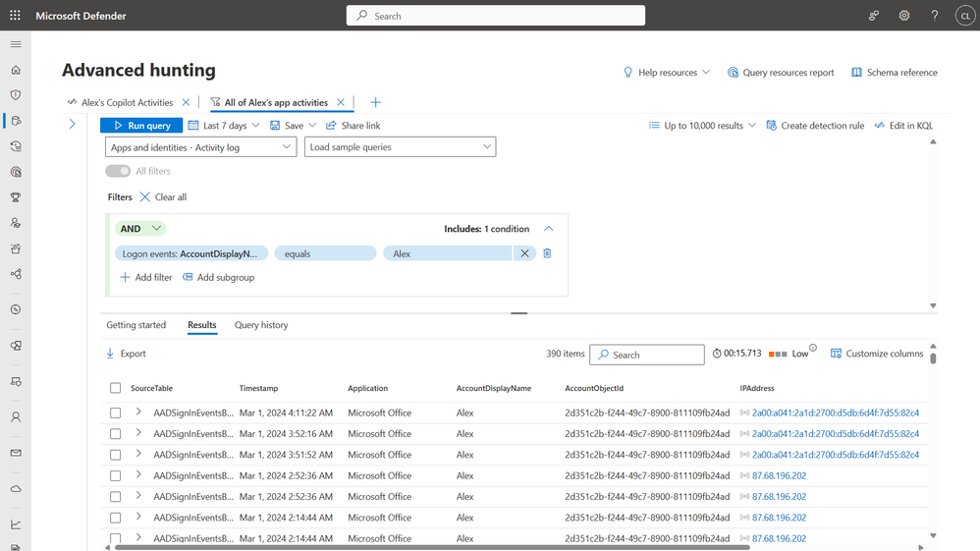The height and width of the screenshot is (551, 980).
Task: Add filter to the condition group
Action: [x=145, y=277]
